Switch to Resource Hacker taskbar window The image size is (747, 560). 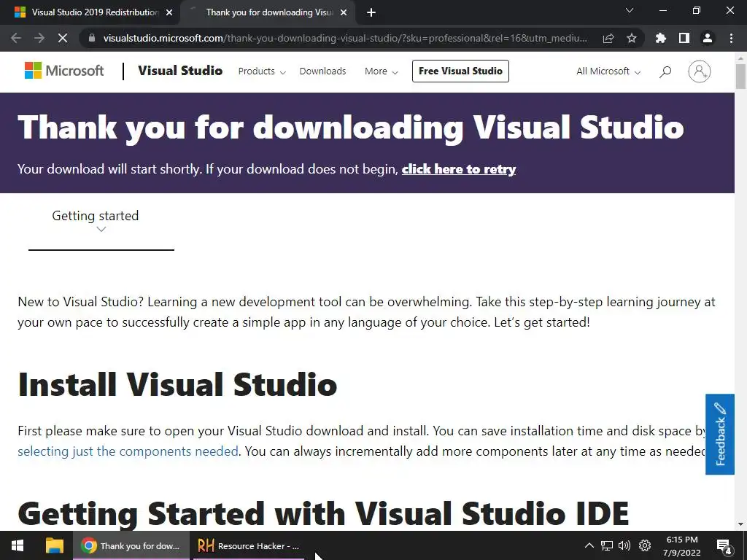click(x=249, y=545)
